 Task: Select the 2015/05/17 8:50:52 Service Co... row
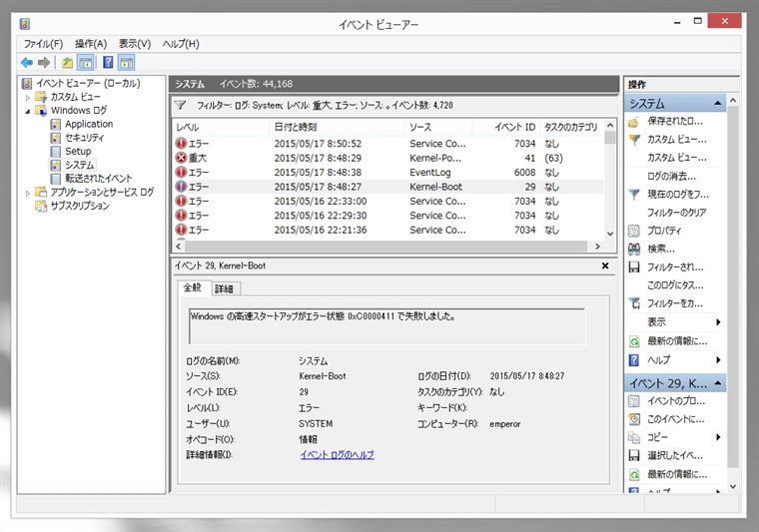click(x=388, y=144)
